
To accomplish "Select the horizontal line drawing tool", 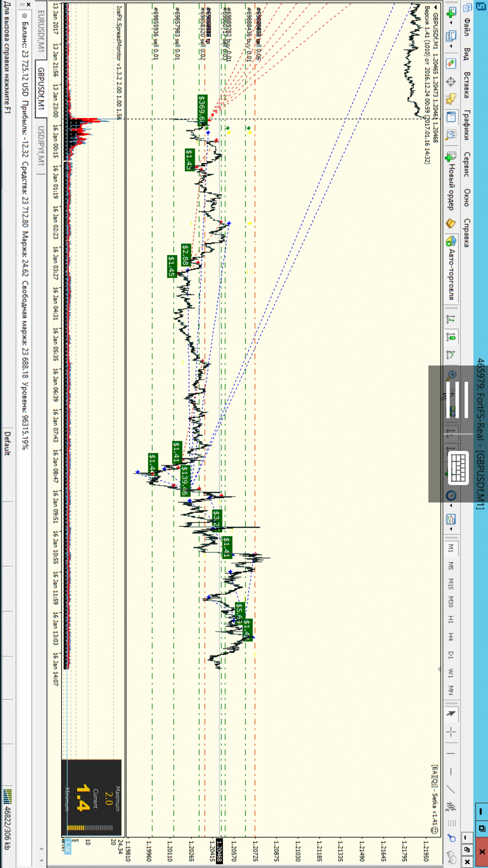I will 451,772.
